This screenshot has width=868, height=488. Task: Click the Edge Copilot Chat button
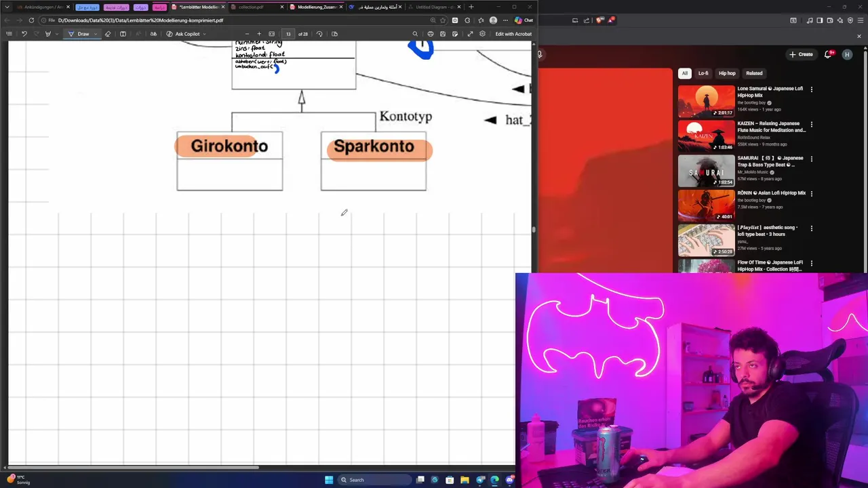524,20
